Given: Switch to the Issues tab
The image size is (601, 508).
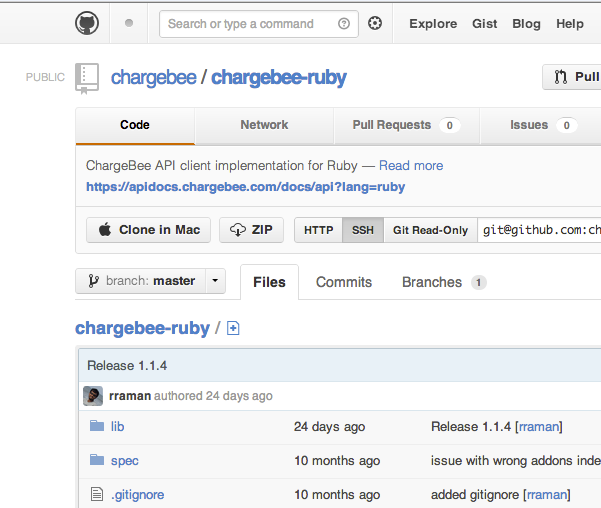Looking at the screenshot, I should tap(540, 125).
